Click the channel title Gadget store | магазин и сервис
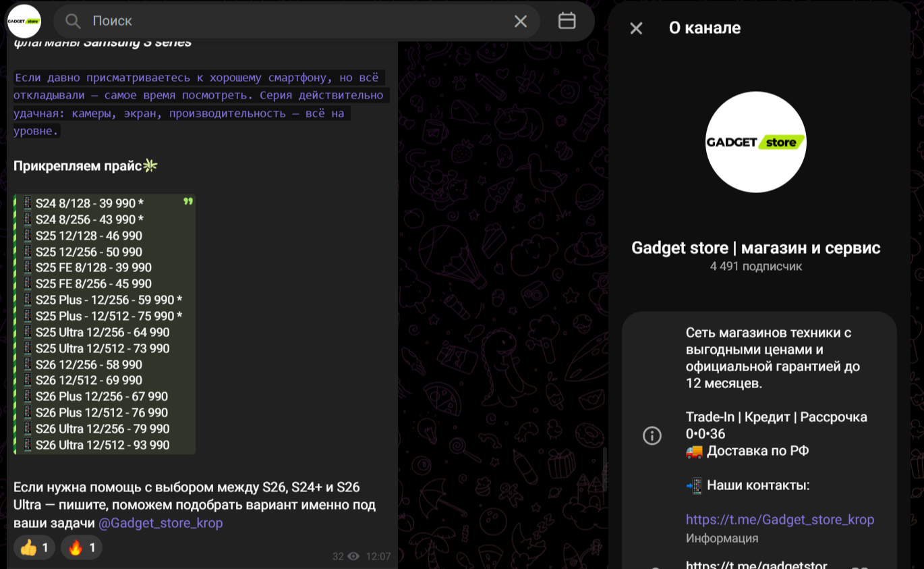The image size is (924, 569). coord(756,248)
